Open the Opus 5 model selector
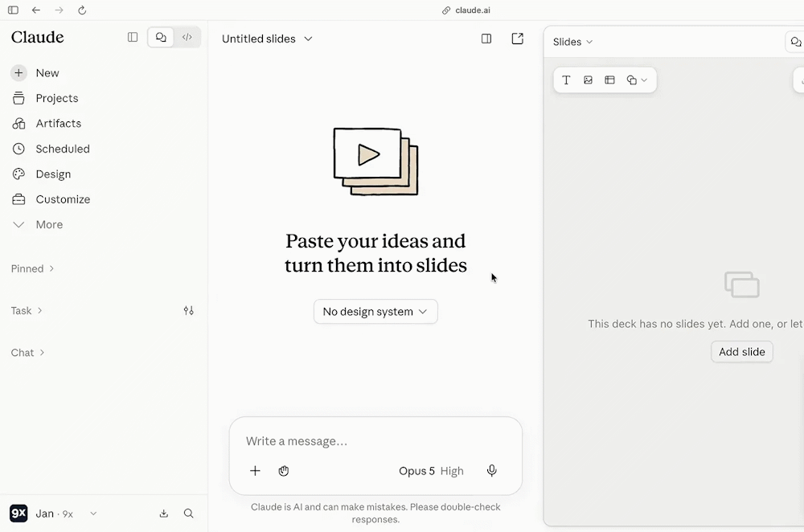This screenshot has width=804, height=532. pyautogui.click(x=431, y=471)
